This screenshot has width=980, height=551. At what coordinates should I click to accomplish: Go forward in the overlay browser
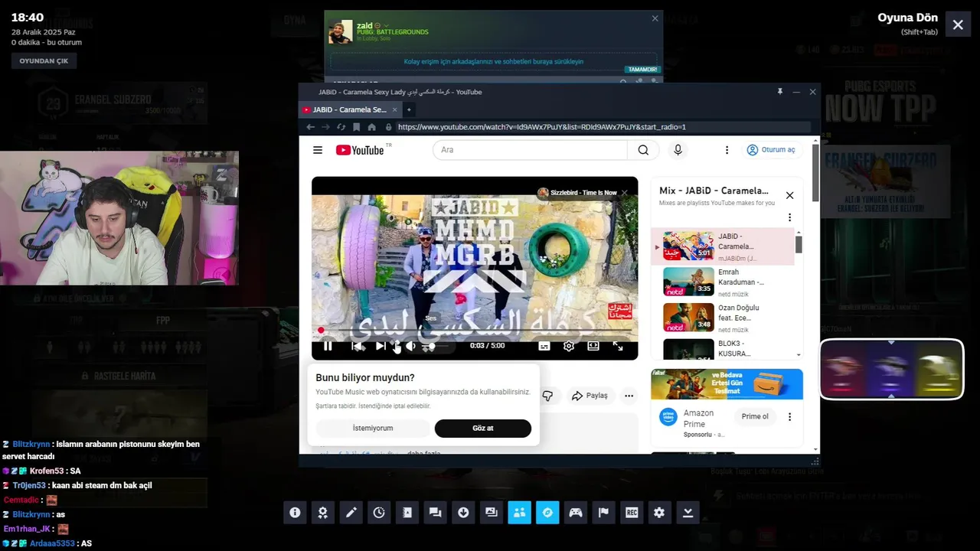325,127
